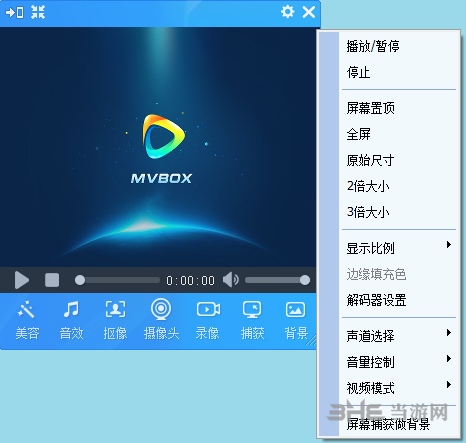Open the 摄像头 camera tool
This screenshot has height=443, width=466.
click(161, 319)
